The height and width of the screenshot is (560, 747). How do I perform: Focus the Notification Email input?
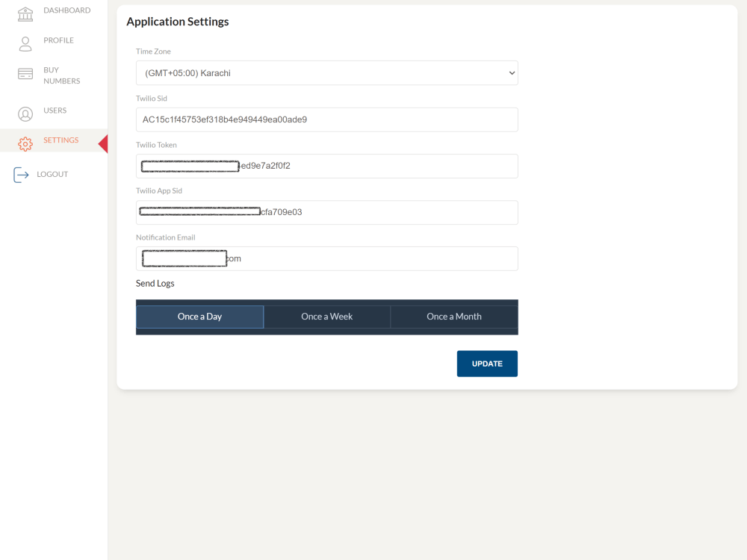(x=326, y=258)
